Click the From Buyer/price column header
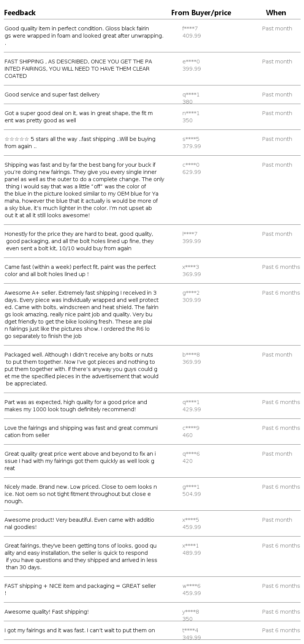Screen dimensions: 304x644 (201, 13)
